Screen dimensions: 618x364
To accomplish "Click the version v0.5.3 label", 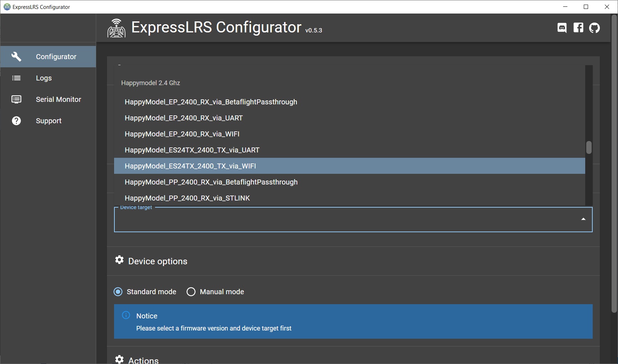I will (314, 31).
